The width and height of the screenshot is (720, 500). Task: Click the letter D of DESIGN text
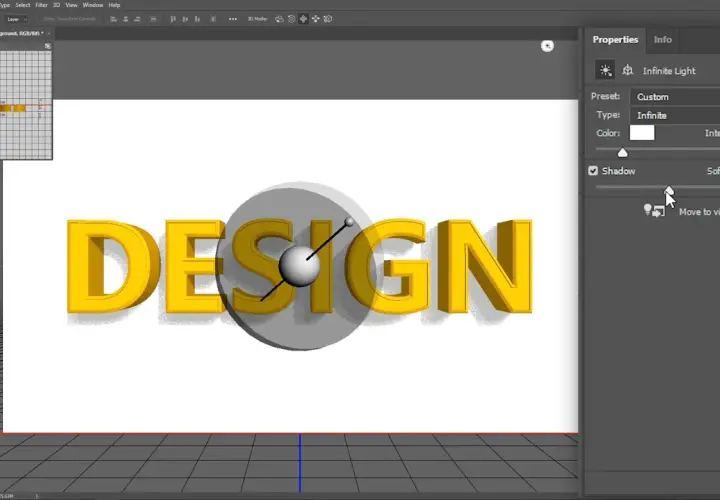point(113,266)
